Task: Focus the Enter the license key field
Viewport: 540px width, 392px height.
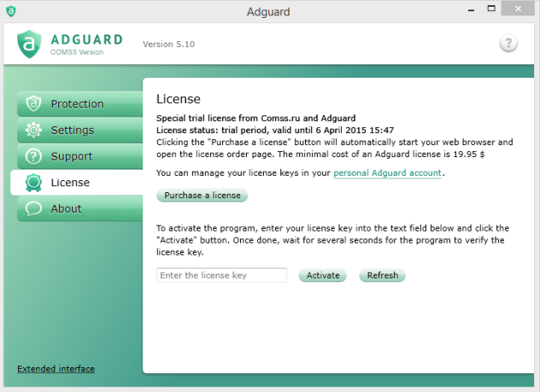Action: [x=221, y=275]
